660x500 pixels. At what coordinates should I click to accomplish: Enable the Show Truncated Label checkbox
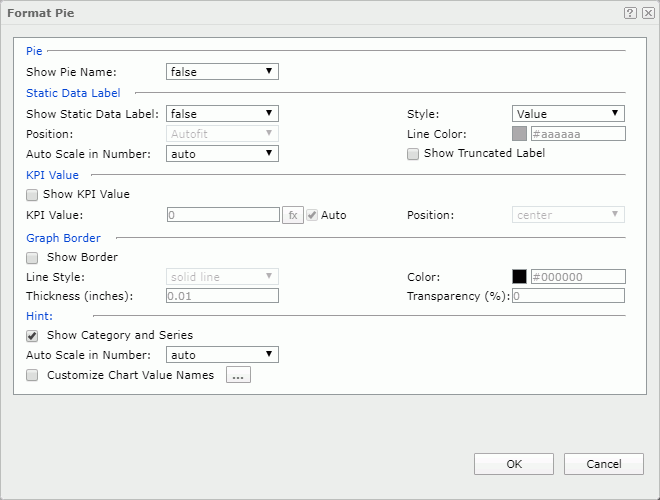coord(413,154)
